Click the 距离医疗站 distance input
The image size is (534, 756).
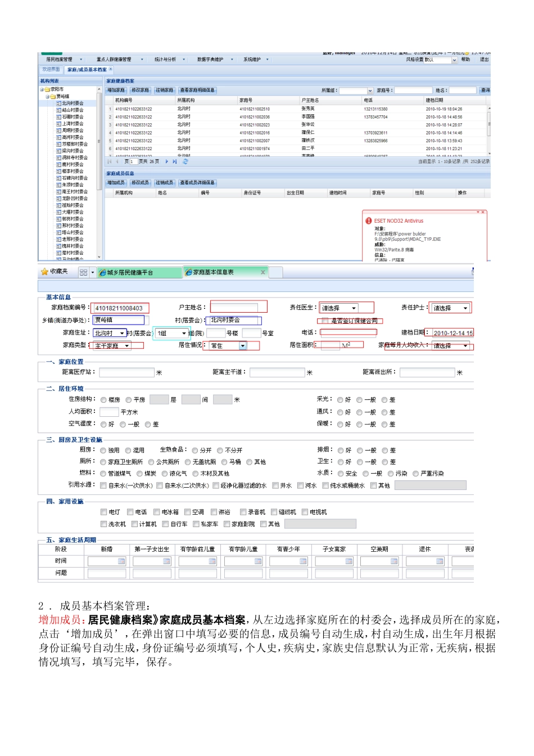point(127,372)
